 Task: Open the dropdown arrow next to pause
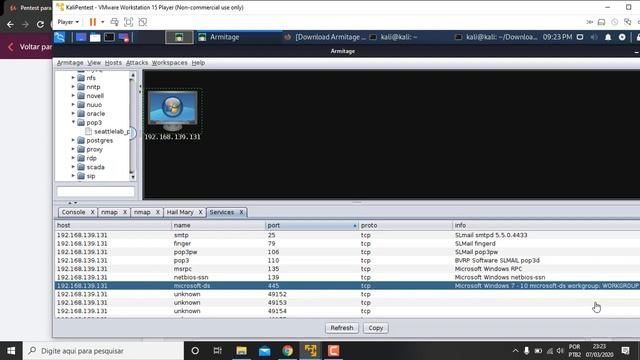click(102, 22)
